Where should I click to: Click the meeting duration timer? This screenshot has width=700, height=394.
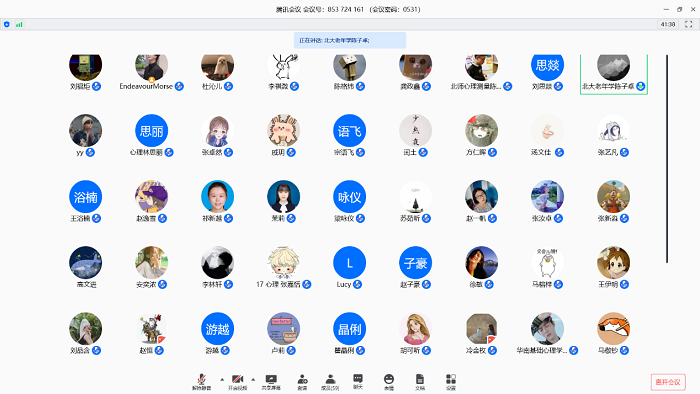tap(668, 25)
